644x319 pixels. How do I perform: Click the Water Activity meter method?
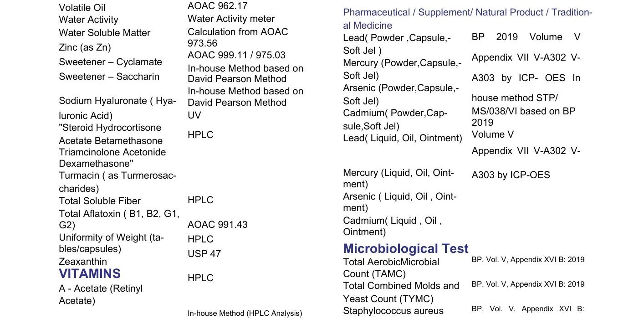[231, 19]
